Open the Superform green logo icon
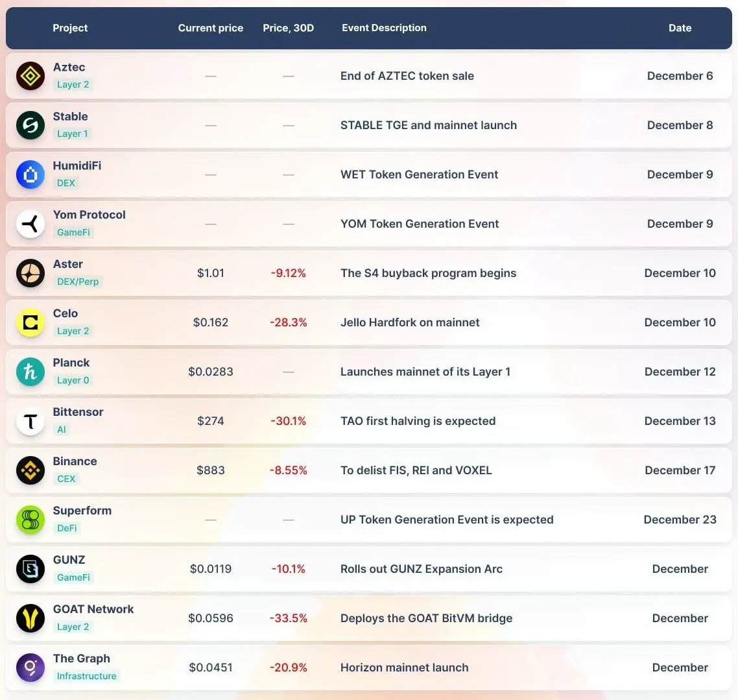 click(30, 520)
